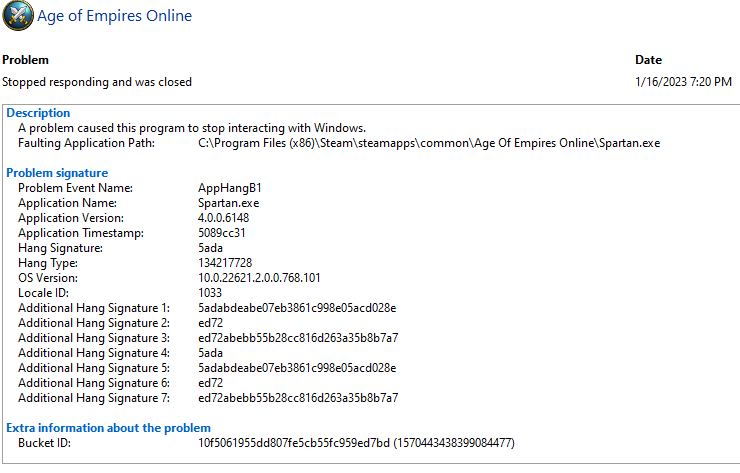The width and height of the screenshot is (740, 473).
Task: Click the 'Stopped responding and was closed' text
Action: click(x=97, y=82)
